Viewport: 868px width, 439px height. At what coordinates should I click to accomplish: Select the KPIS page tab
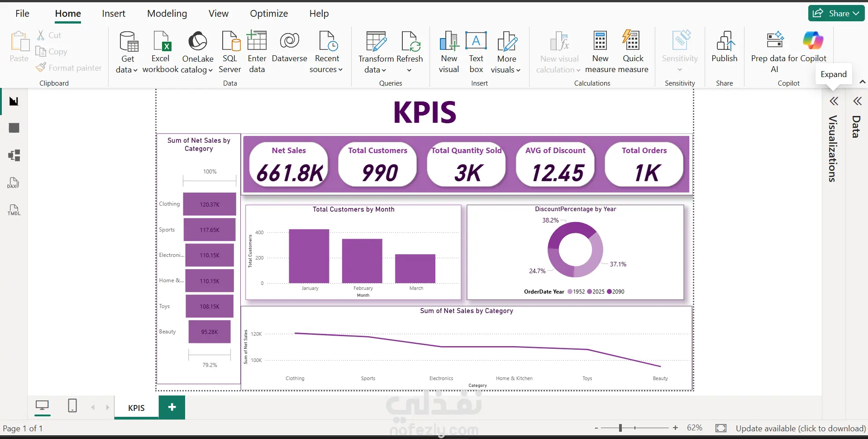136,408
